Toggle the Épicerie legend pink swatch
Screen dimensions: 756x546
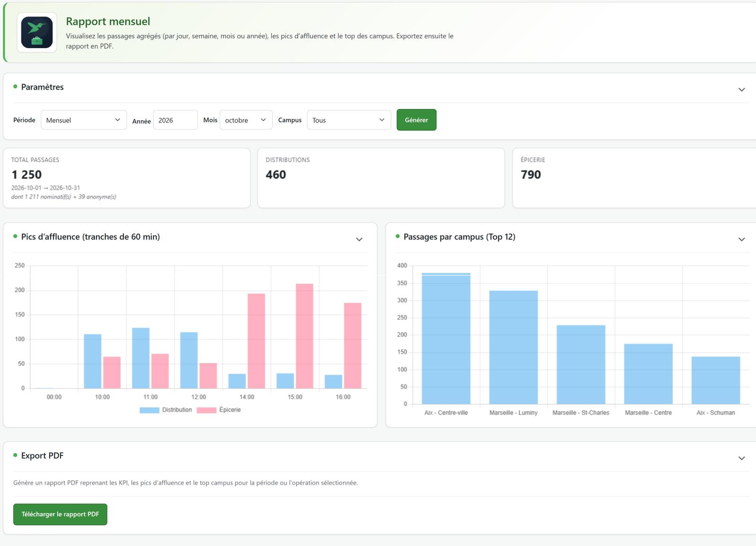coord(206,410)
